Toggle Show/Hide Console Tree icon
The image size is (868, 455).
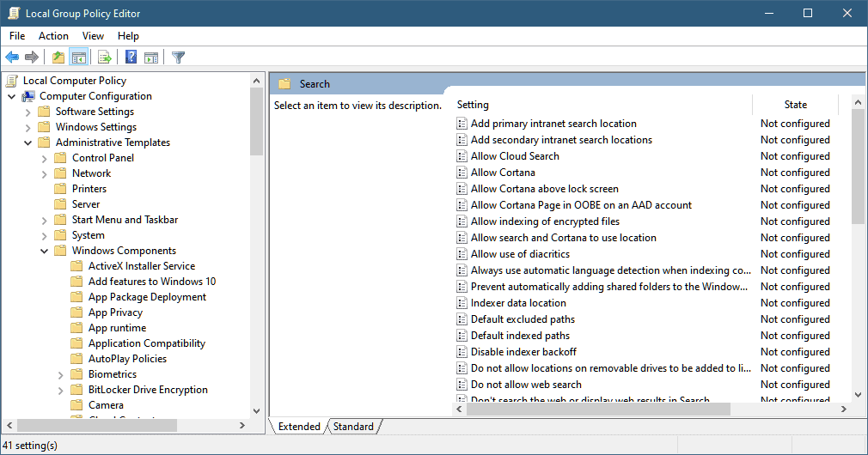pos(78,57)
